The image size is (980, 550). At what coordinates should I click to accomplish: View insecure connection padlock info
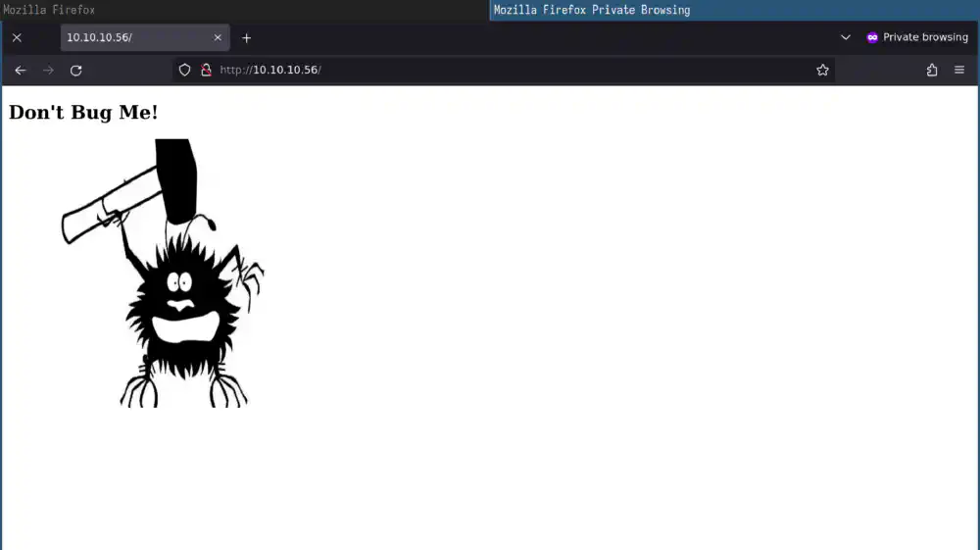pyautogui.click(x=206, y=70)
